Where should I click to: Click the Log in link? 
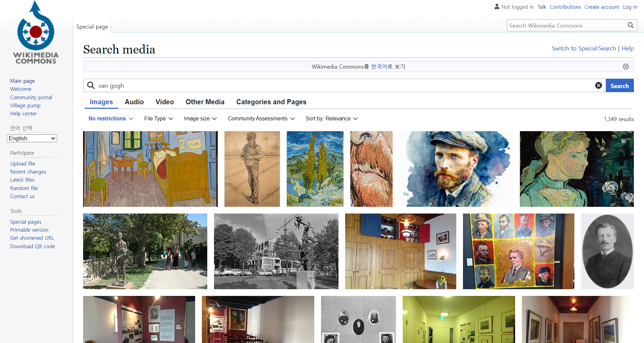(630, 7)
